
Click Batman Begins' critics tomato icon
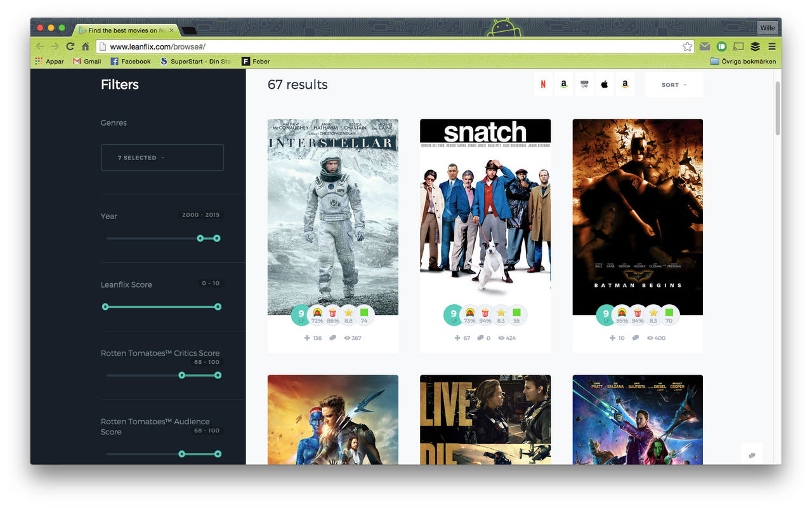(x=622, y=312)
